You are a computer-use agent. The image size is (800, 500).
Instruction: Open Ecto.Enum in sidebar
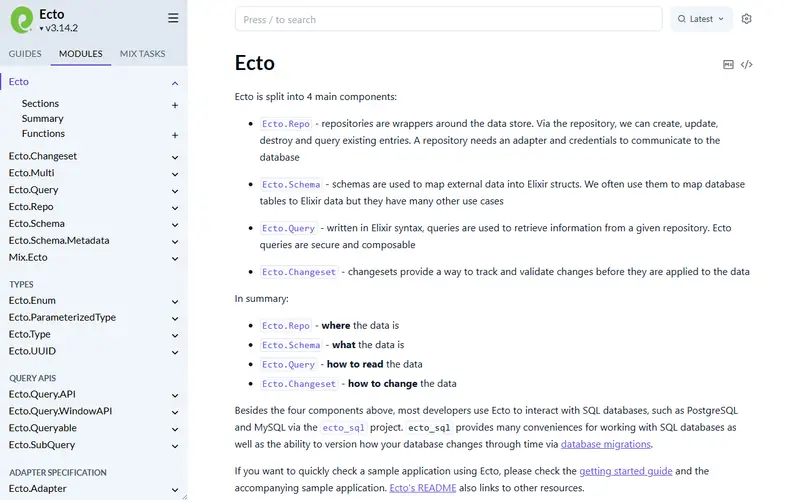[32, 301]
